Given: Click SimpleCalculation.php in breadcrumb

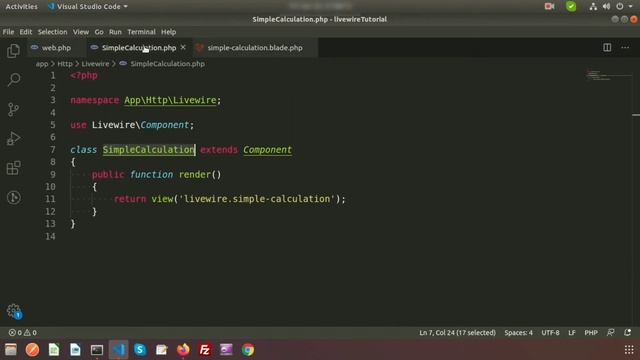Looking at the screenshot, I should click(167, 64).
